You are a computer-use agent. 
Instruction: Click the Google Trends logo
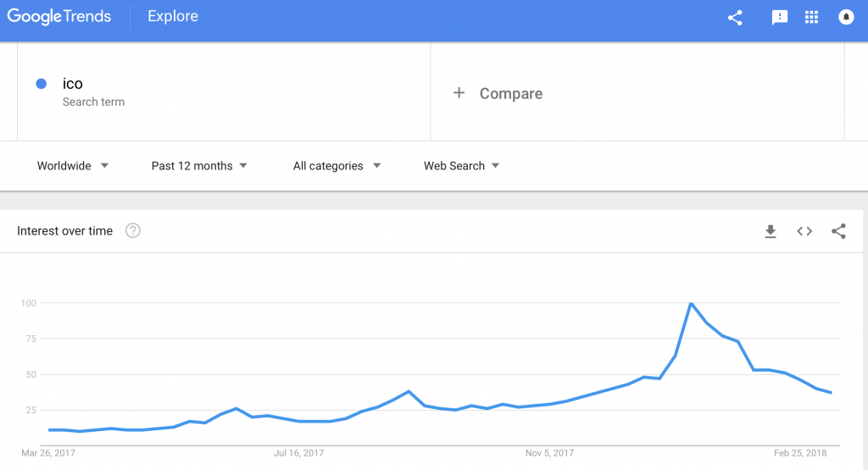click(59, 17)
